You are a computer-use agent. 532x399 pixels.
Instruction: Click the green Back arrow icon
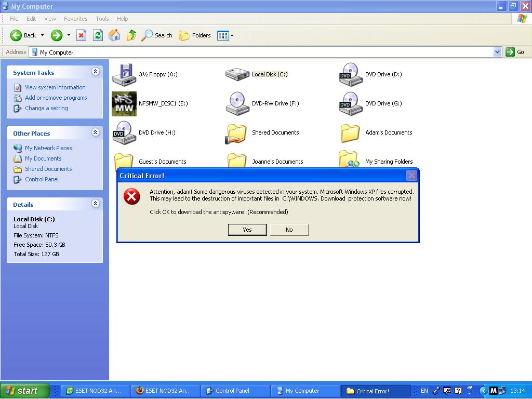pyautogui.click(x=16, y=35)
